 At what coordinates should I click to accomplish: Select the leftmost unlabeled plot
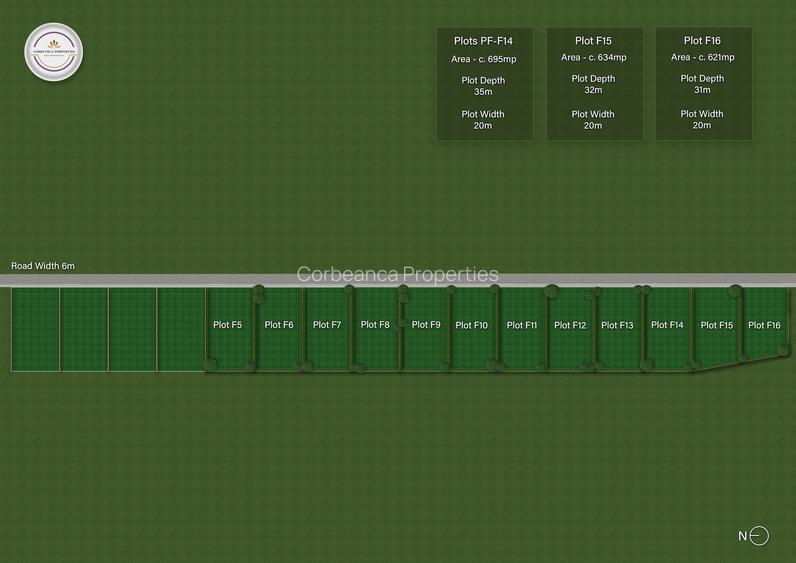click(x=36, y=329)
